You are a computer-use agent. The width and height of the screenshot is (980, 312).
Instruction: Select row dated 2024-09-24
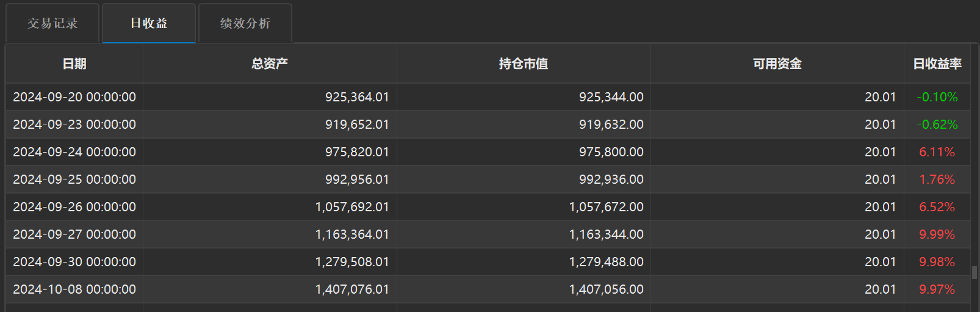pos(74,152)
